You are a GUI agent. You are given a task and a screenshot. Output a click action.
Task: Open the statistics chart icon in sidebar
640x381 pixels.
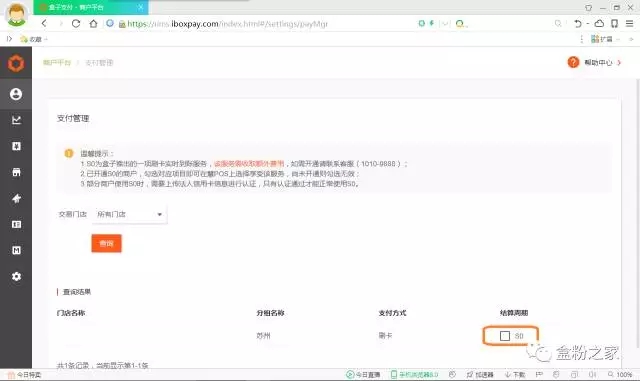16,120
